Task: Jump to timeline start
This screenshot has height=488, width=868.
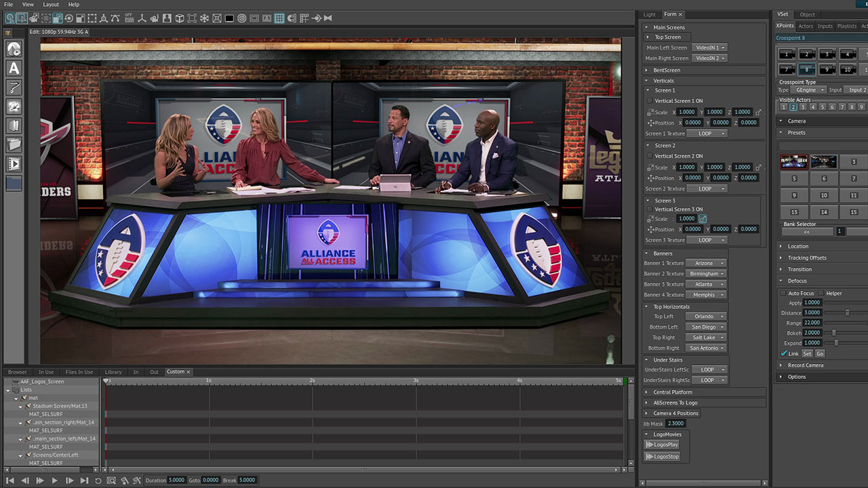Action: pos(9,481)
